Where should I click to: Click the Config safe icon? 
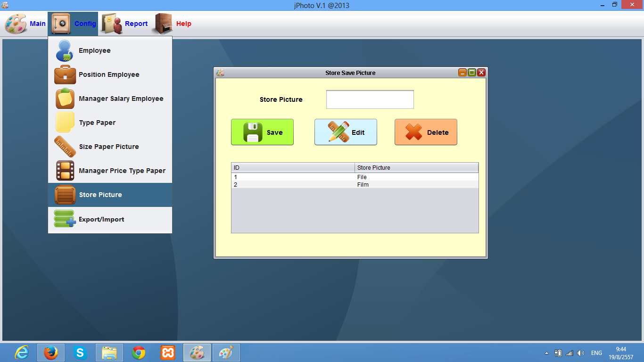point(61,24)
